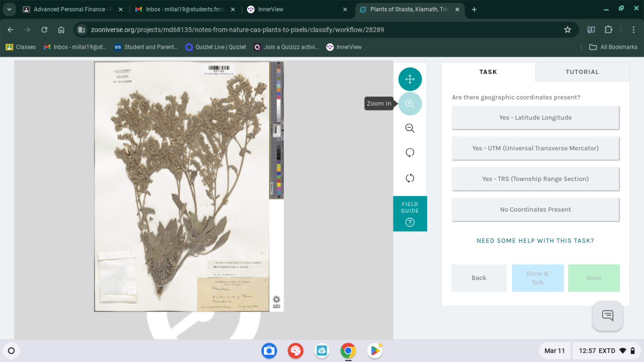The image size is (644, 362).
Task: Select the Plants of Shasta browser tab
Action: pyautogui.click(x=410, y=10)
